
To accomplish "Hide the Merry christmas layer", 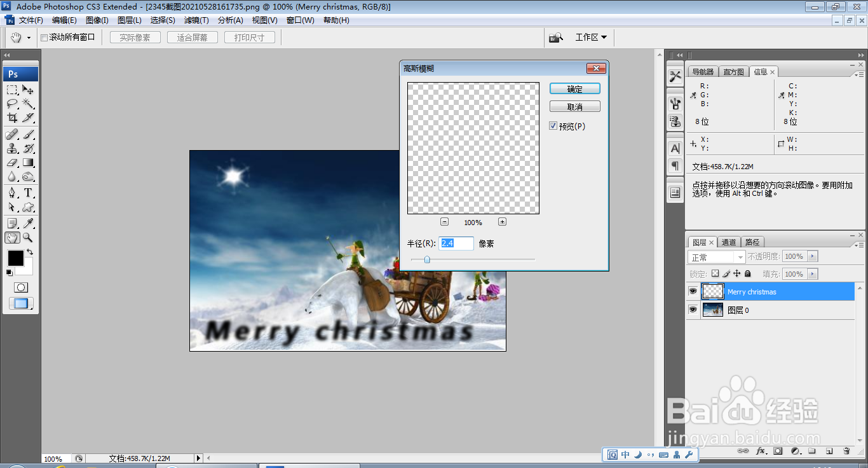I will [x=693, y=292].
